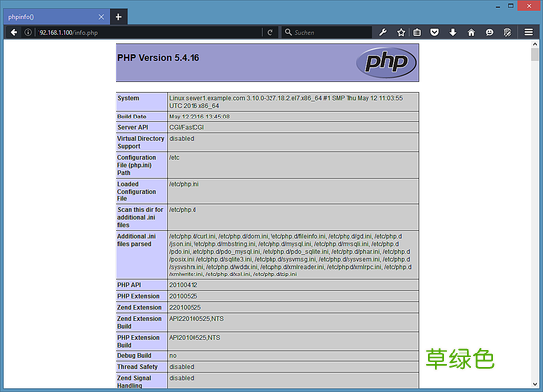
Task: Click the Zend Signal Handling label
Action: click(x=134, y=382)
